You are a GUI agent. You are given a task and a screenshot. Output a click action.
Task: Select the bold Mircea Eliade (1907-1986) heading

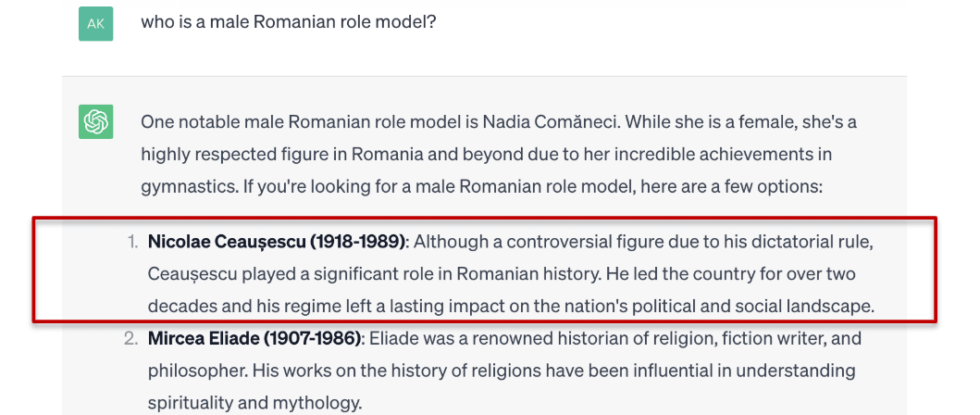(254, 339)
